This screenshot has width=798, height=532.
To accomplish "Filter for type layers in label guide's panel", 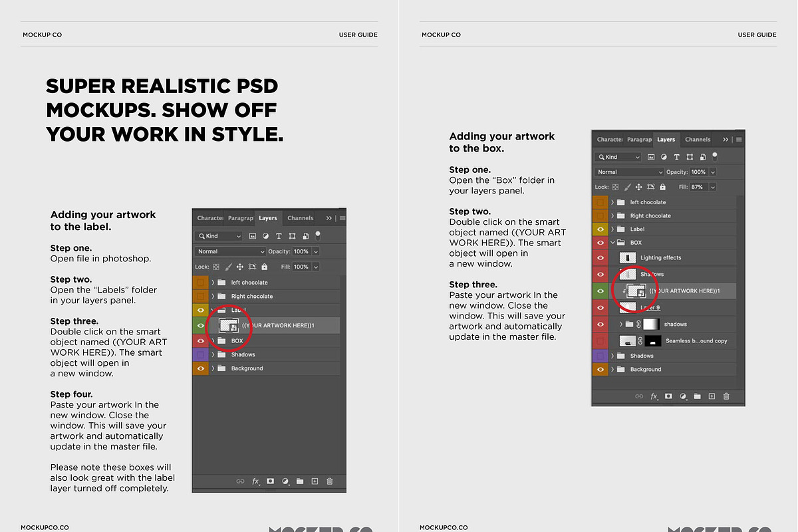I will click(279, 236).
